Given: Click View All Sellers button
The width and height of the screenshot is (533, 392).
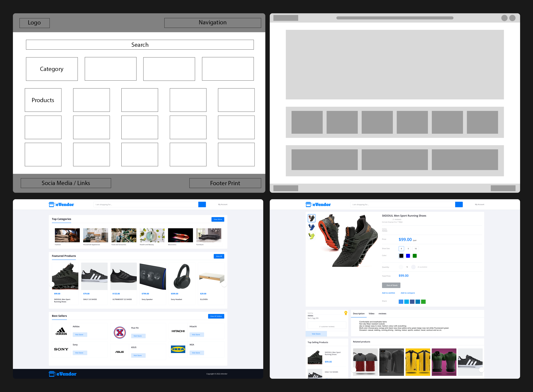Looking at the screenshot, I should click(216, 316).
